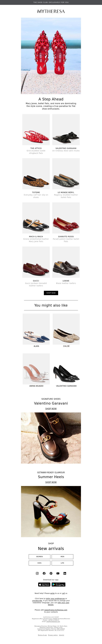This screenshot has width=102, height=644.
Task: Open the Instagram social icon
Action: click(37, 573)
